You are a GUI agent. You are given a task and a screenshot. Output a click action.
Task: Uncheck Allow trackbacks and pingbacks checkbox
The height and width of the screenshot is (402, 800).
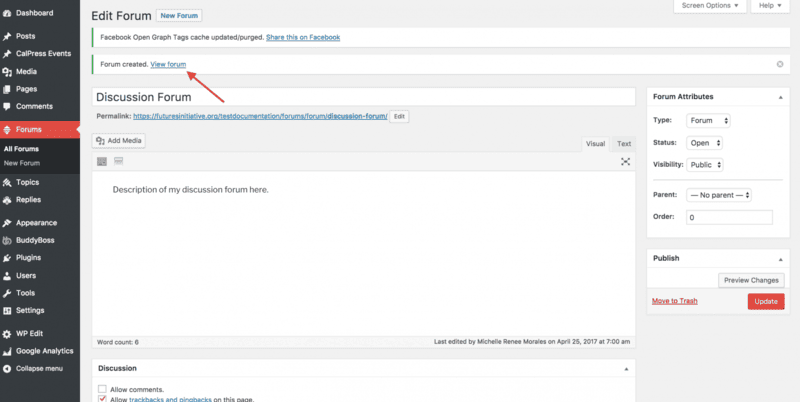[x=103, y=399]
